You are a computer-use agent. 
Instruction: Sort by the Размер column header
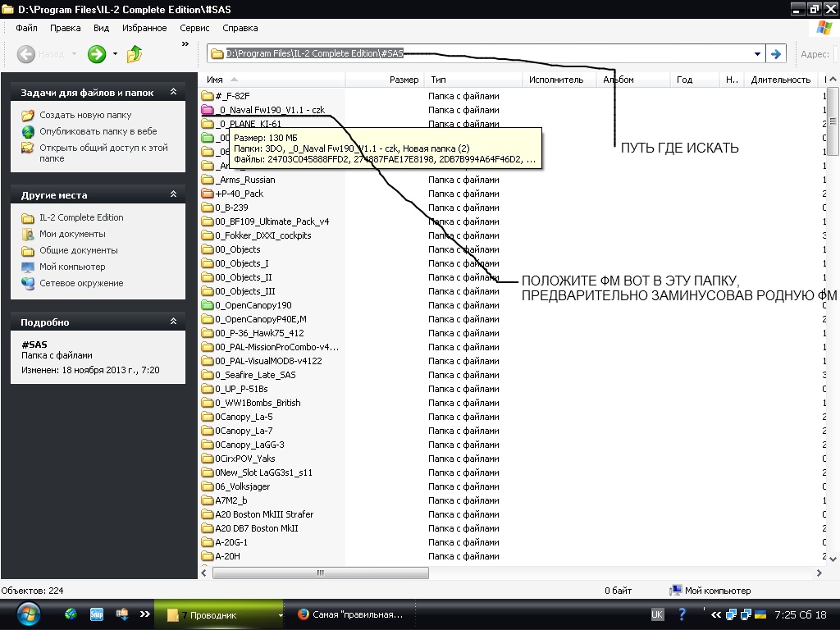386,80
